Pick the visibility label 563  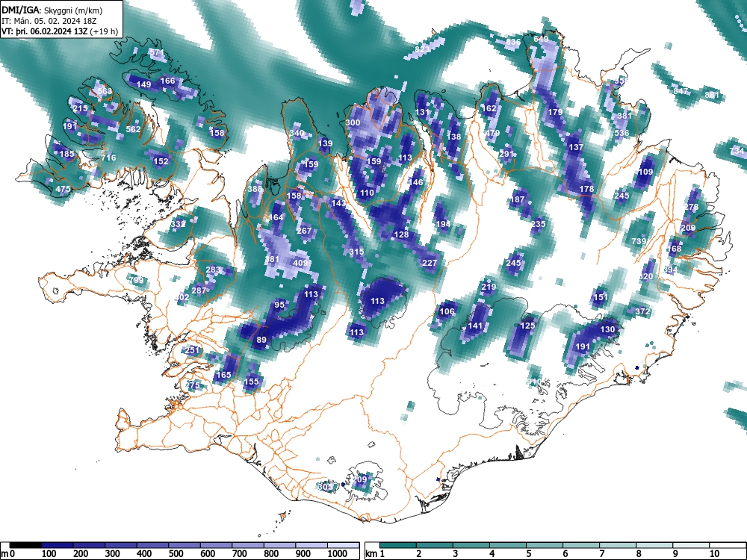[105, 91]
